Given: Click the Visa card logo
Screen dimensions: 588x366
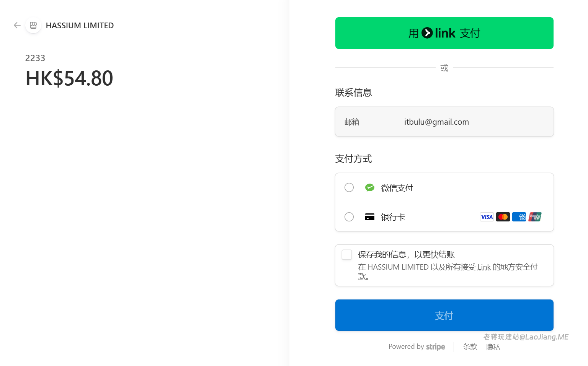Looking at the screenshot, I should coord(487,217).
